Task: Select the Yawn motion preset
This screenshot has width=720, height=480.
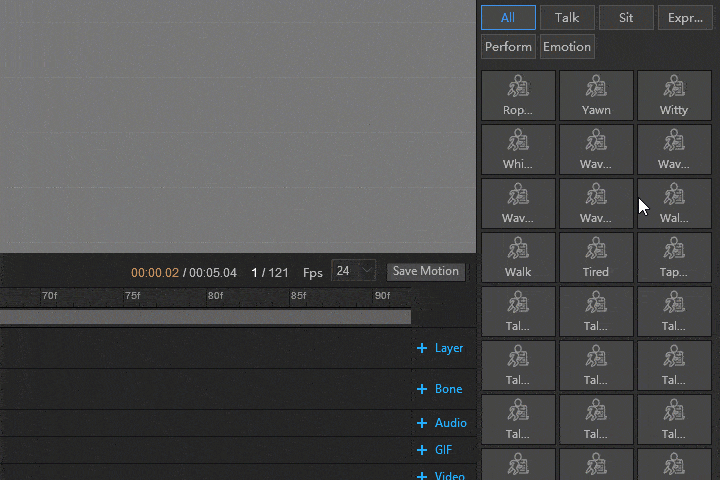Action: (596, 95)
